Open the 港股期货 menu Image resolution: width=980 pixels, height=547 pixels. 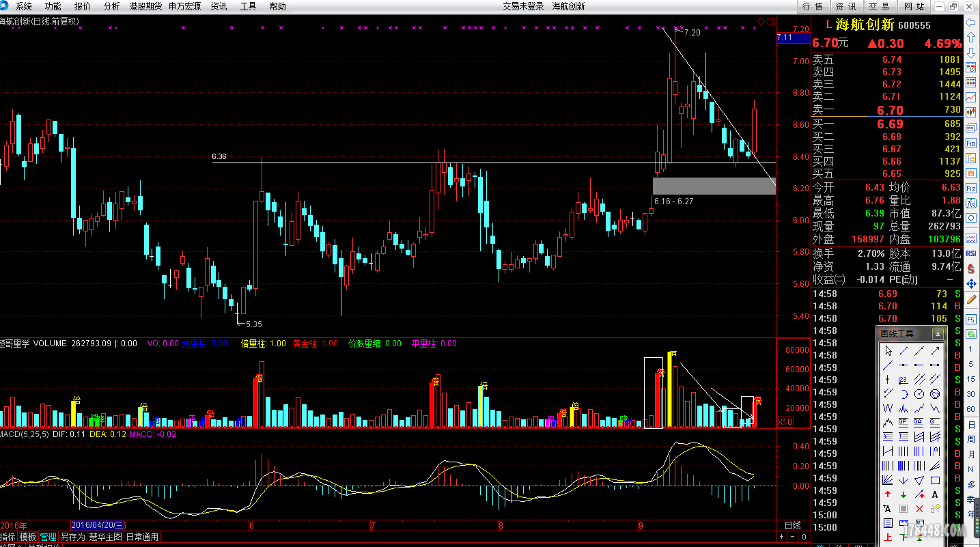click(145, 6)
